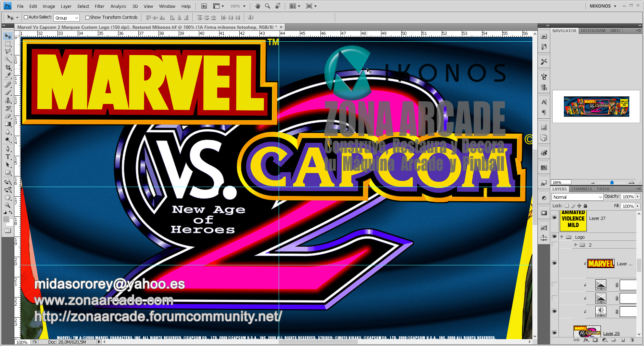Delete layer with trash icon
This screenshot has width=644, height=346.
[632, 340]
